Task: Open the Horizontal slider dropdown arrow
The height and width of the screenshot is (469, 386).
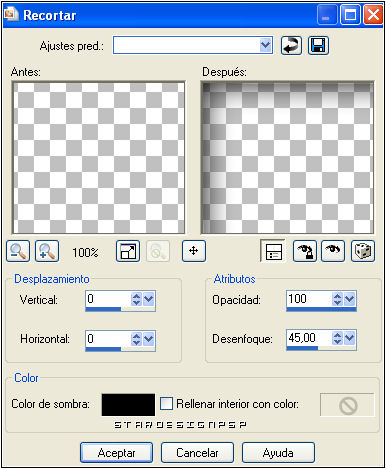Action: pyautogui.click(x=149, y=339)
